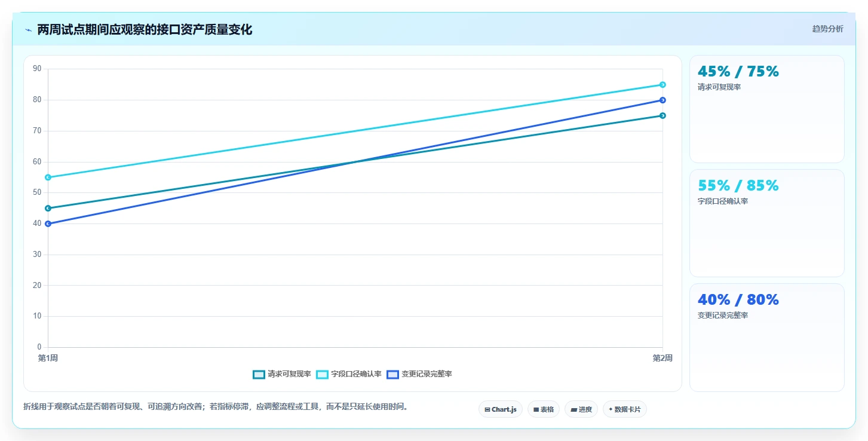The image size is (868, 441).
Task: Click the 变更记录完整率 point at 第2周
Action: [x=662, y=100]
